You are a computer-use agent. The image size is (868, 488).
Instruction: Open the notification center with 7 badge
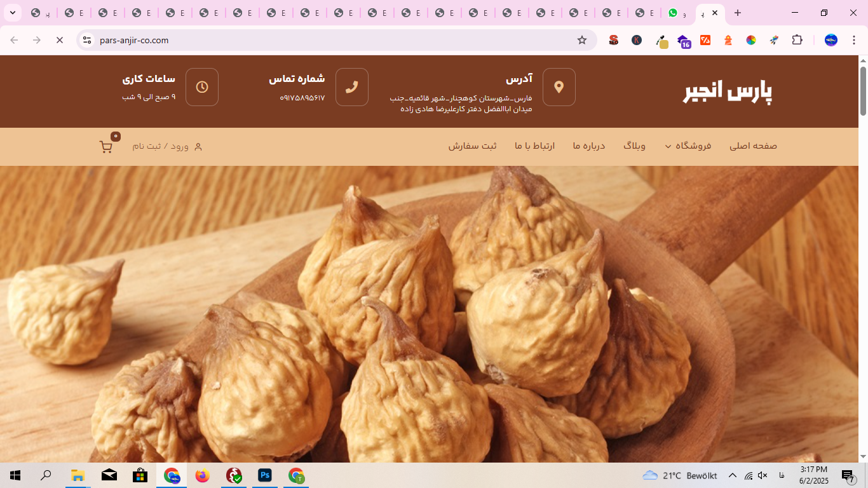(x=848, y=475)
